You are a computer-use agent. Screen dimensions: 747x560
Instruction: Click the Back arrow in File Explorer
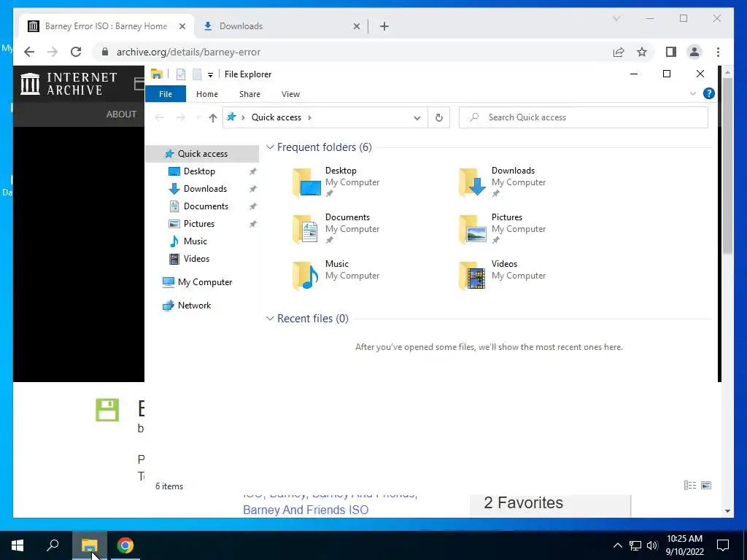tap(159, 117)
